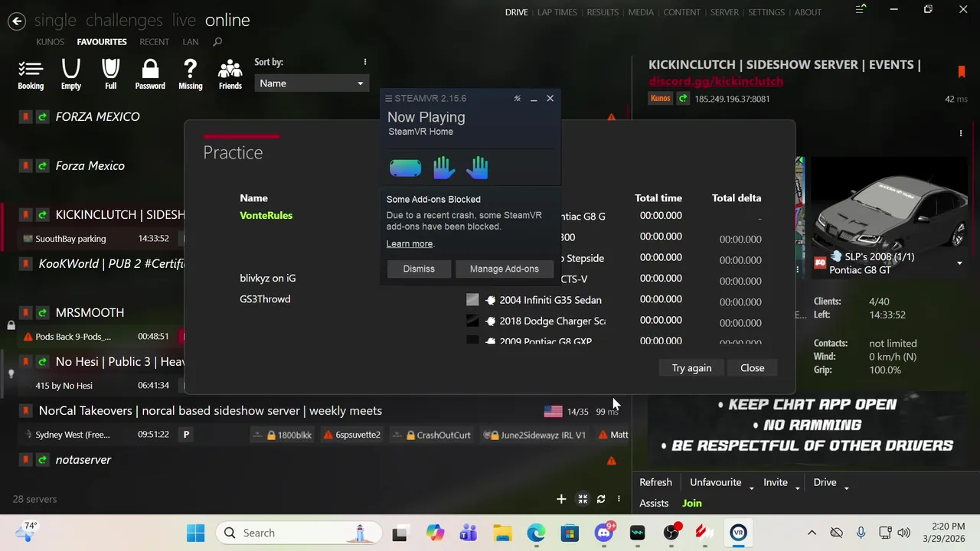The height and width of the screenshot is (551, 980).
Task: Refresh the KICKINCLUTCH server using green arrow
Action: point(683,99)
